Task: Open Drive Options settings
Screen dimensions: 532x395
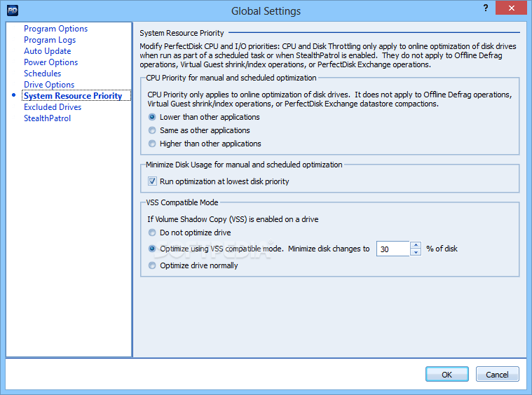Action: pyautogui.click(x=49, y=85)
